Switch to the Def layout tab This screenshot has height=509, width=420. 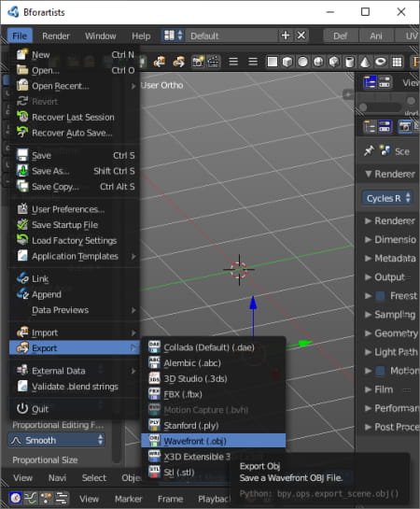pos(341,35)
